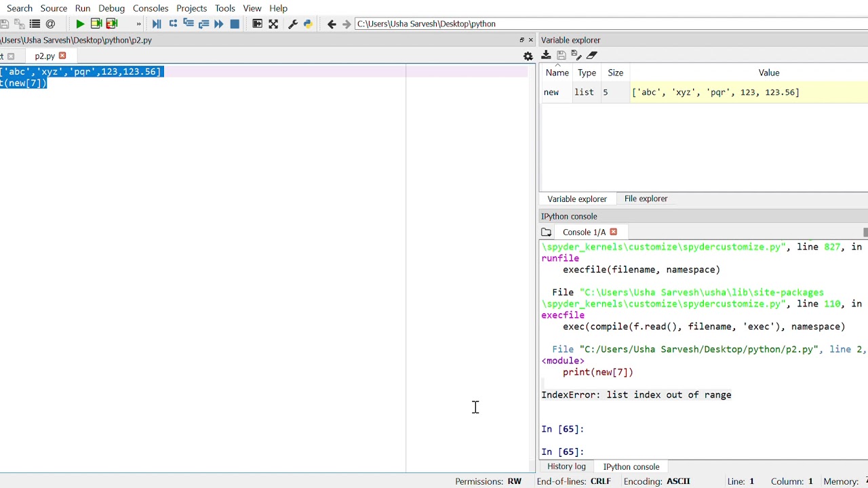Click the last In [65]: console prompt
This screenshot has height=488, width=868.
pos(563,451)
